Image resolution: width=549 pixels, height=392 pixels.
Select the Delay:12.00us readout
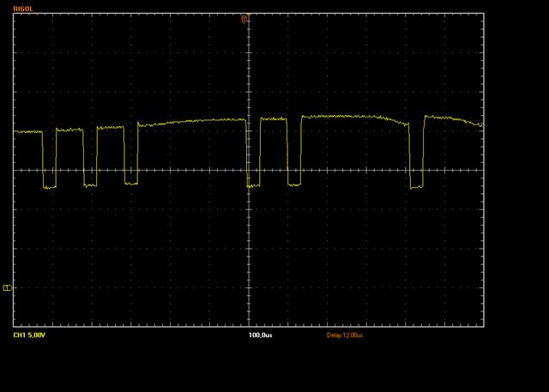pyautogui.click(x=345, y=335)
